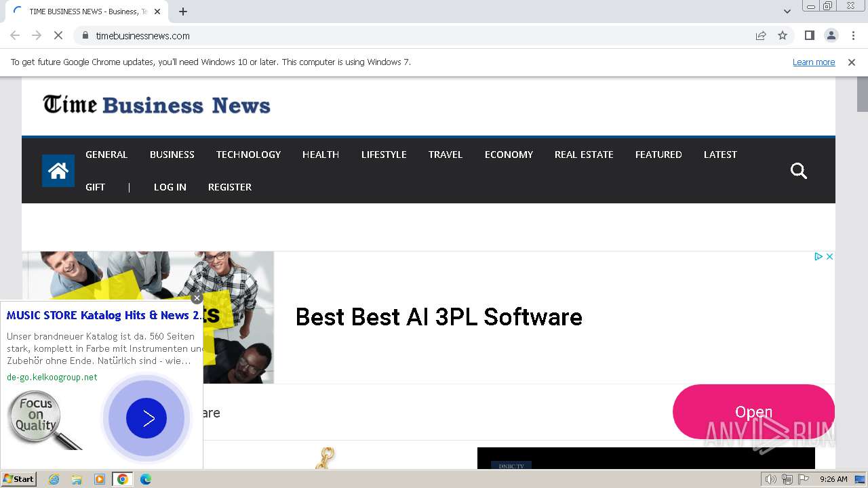The height and width of the screenshot is (488, 868).
Task: Click the LOG IN link
Action: pyautogui.click(x=170, y=187)
